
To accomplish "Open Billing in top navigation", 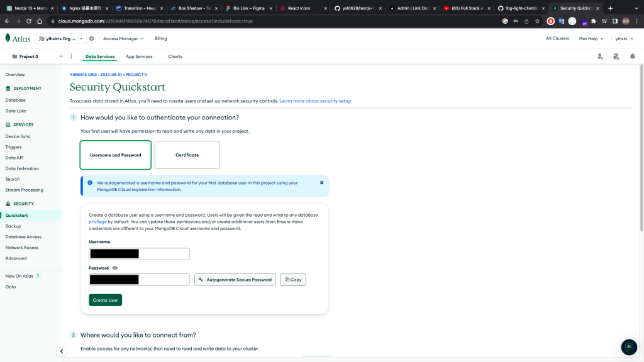I will pos(160,38).
